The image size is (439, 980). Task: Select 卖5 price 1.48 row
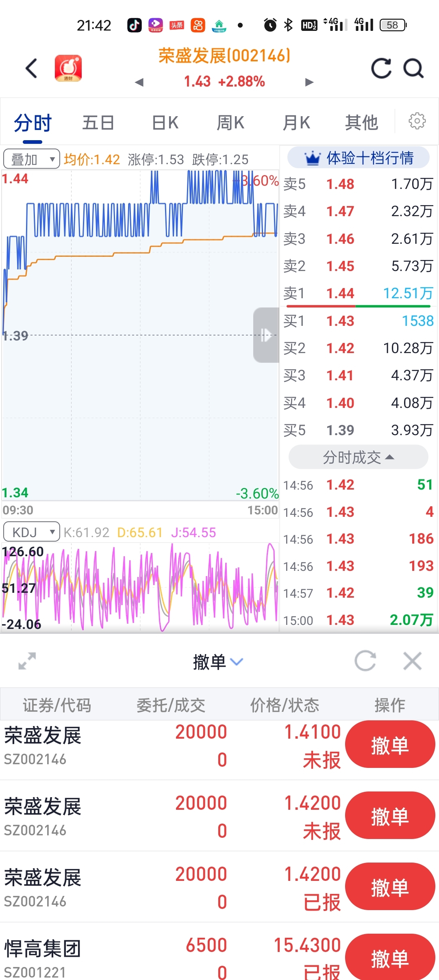[x=358, y=184]
